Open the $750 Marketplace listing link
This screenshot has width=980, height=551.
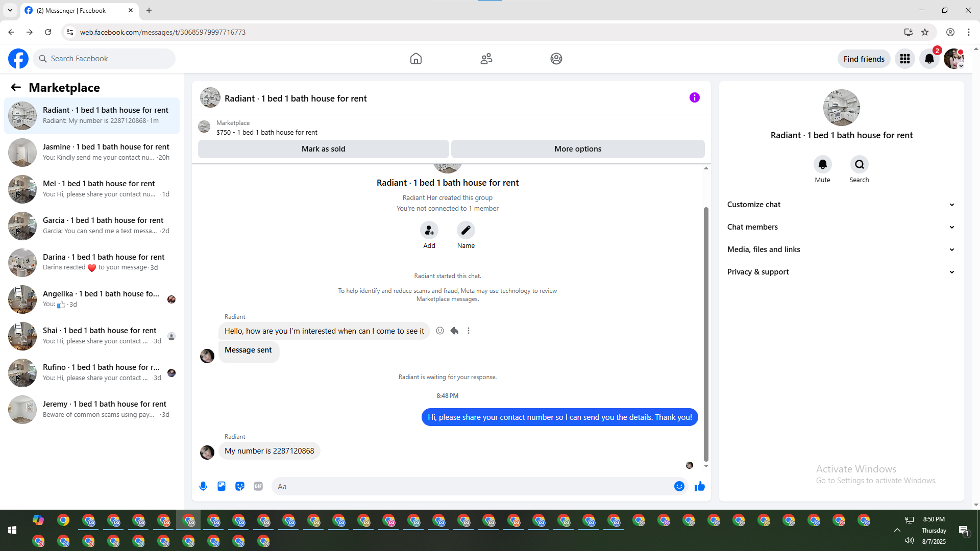click(266, 132)
